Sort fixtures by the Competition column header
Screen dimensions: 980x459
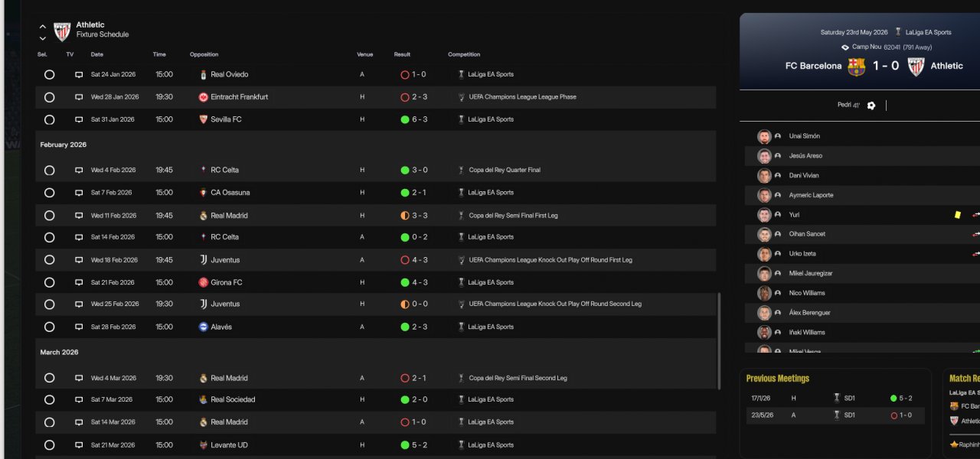click(464, 54)
